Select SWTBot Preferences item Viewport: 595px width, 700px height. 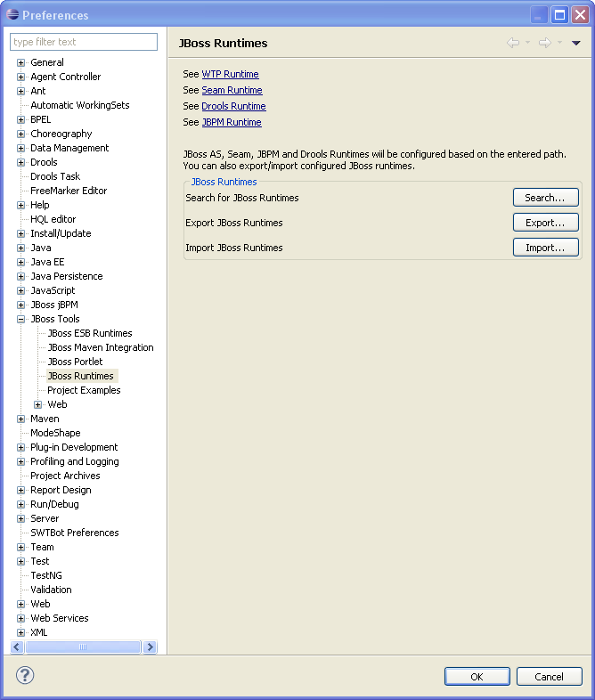(75, 533)
